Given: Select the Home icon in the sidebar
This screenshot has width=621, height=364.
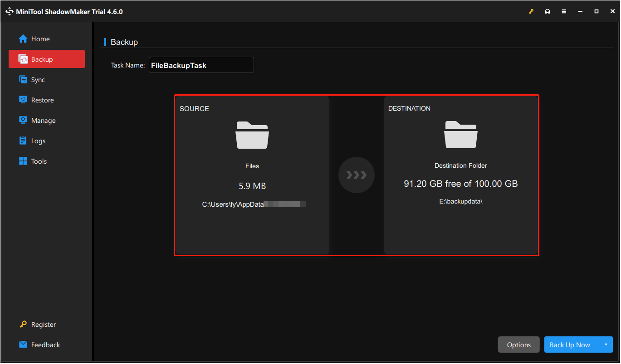Looking at the screenshot, I should tap(23, 39).
